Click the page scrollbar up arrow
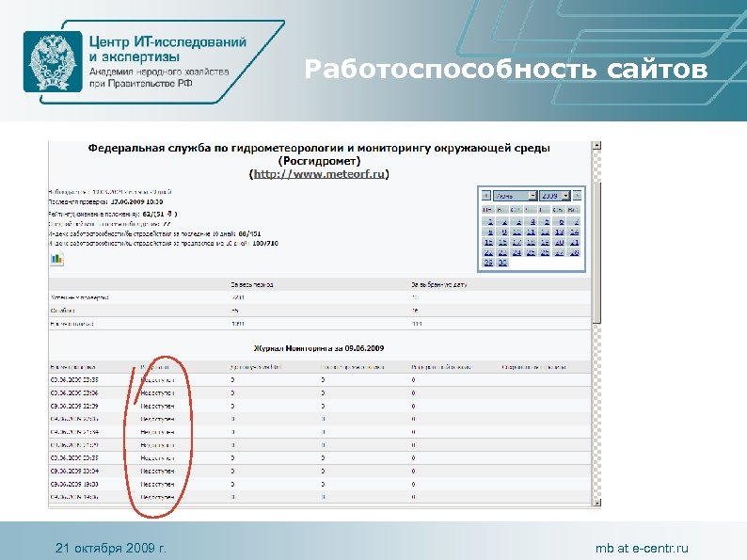This screenshot has width=747, height=560. point(596,146)
